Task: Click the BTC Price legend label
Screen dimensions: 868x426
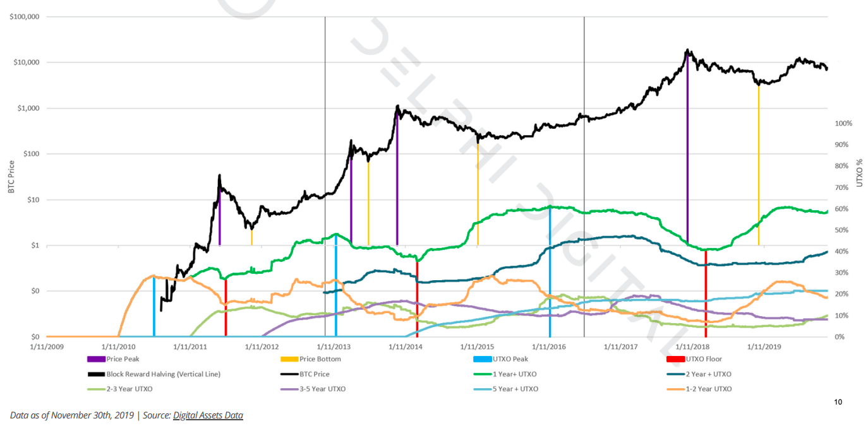Action: pos(314,374)
